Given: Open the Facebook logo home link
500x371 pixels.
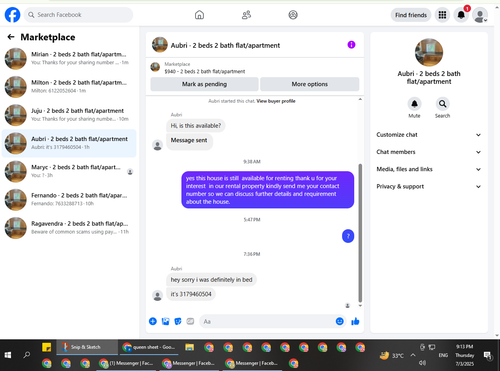Looking at the screenshot, I should pos(12,15).
